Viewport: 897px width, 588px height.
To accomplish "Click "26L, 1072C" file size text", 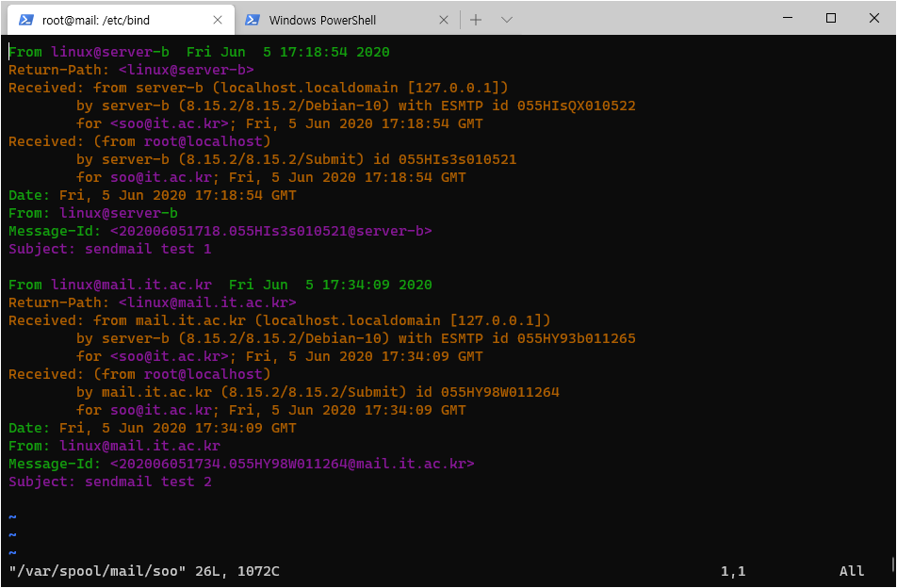I will 236,571.
